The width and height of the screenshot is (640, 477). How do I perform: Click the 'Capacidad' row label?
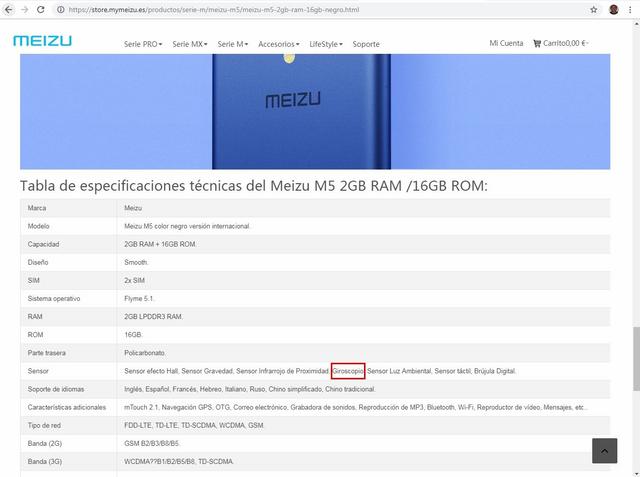[43, 244]
